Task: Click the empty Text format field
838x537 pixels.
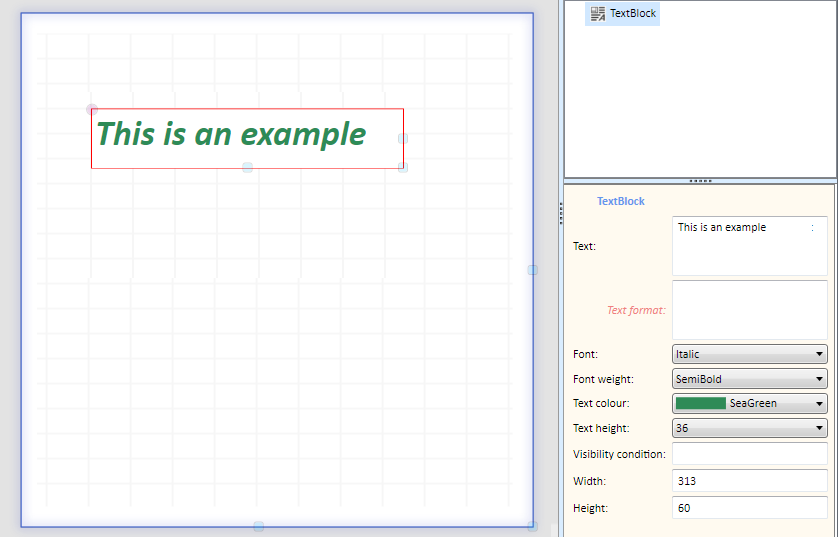Action: point(750,310)
